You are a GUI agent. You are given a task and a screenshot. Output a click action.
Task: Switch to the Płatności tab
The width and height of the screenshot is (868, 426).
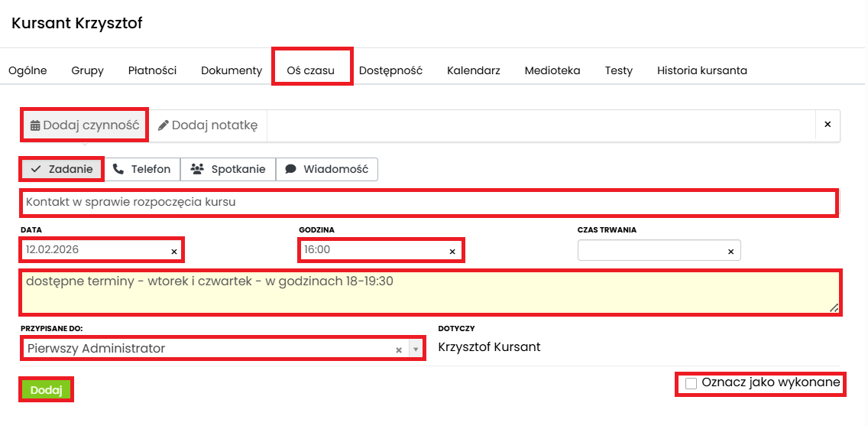coord(152,70)
